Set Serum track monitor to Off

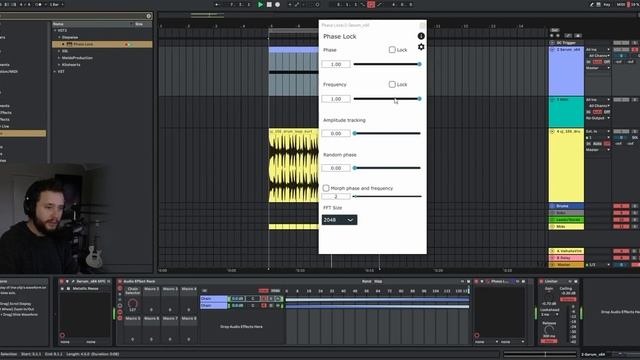[607, 62]
